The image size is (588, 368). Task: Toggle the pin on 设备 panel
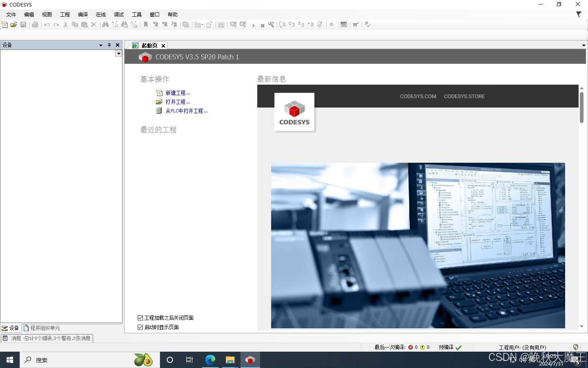click(x=109, y=45)
